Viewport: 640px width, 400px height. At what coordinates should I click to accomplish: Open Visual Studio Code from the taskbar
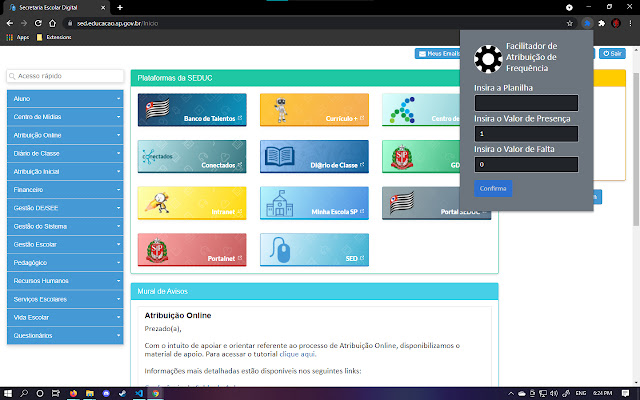click(139, 393)
